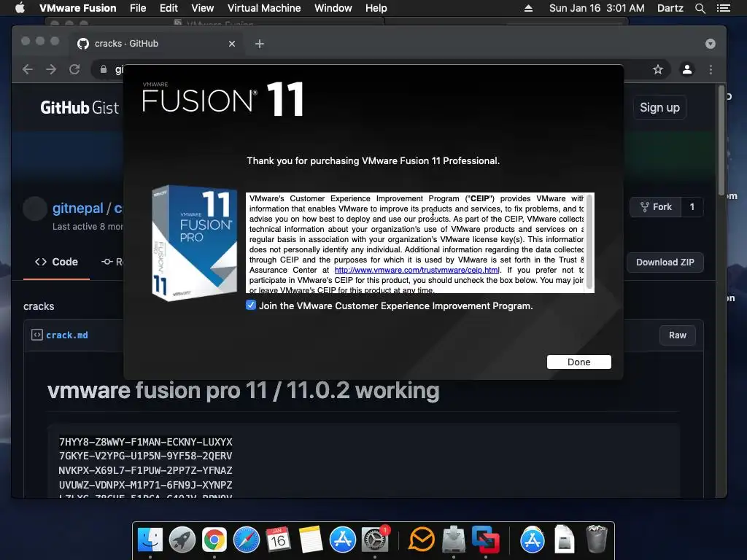747x560 pixels.
Task: Open the View menu
Action: click(203, 8)
